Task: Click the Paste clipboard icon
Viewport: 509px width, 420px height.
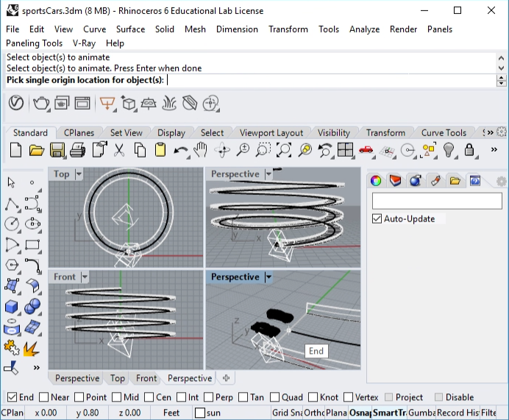Action: point(160,150)
